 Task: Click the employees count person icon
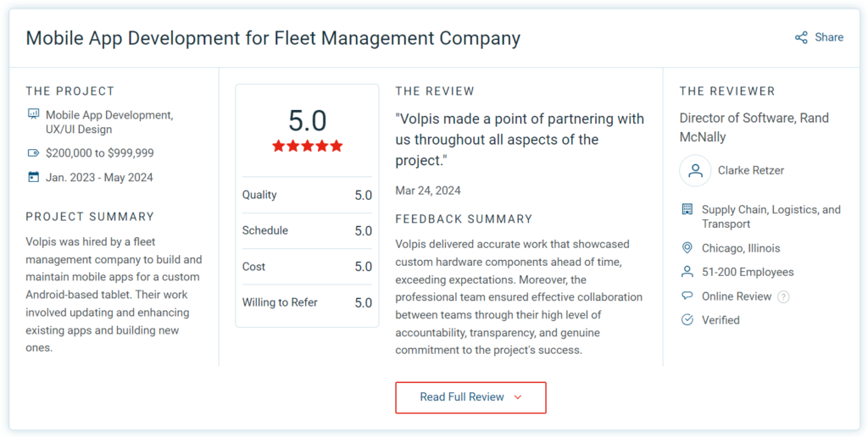click(x=687, y=272)
